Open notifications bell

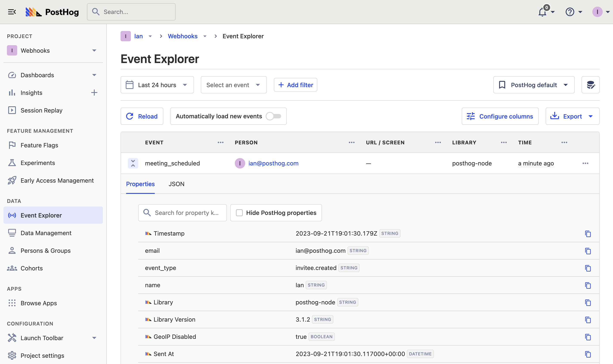tap(543, 12)
